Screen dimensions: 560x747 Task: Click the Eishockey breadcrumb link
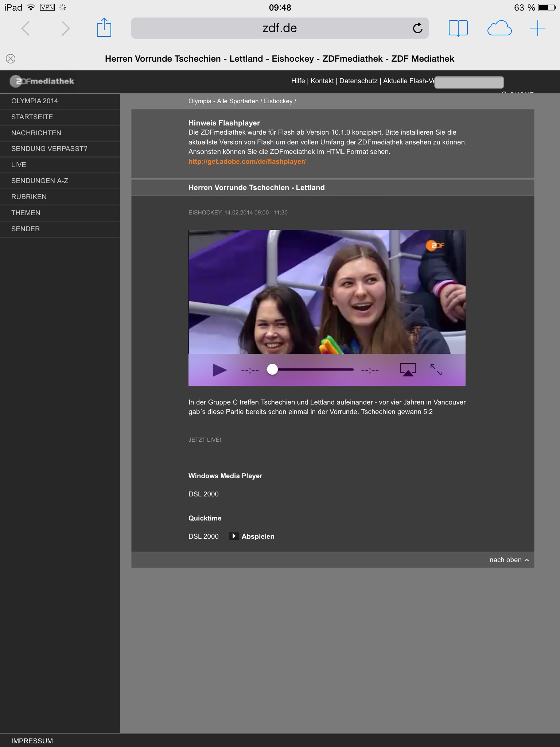[278, 101]
